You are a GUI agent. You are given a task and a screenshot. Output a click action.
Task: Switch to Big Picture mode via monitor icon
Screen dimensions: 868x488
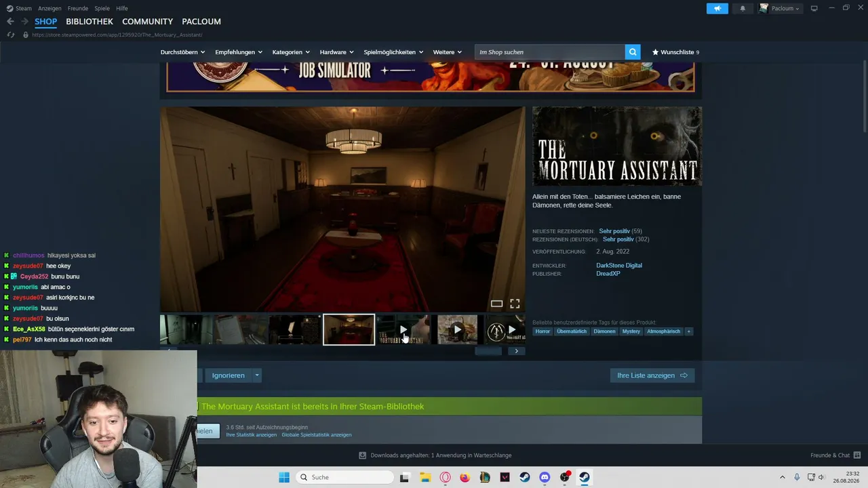click(814, 8)
